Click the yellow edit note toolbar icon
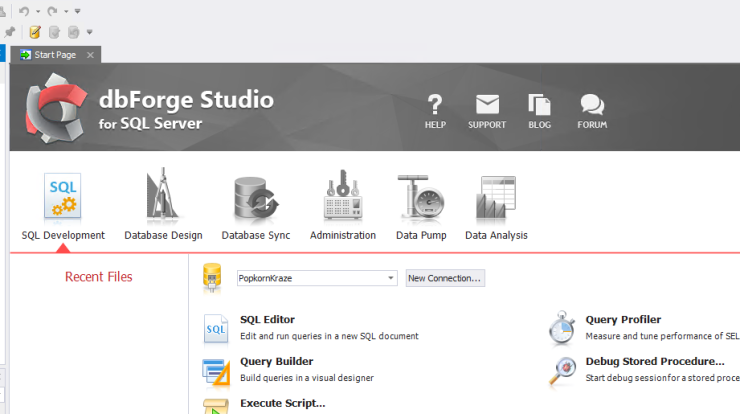740x414 pixels. (x=35, y=32)
